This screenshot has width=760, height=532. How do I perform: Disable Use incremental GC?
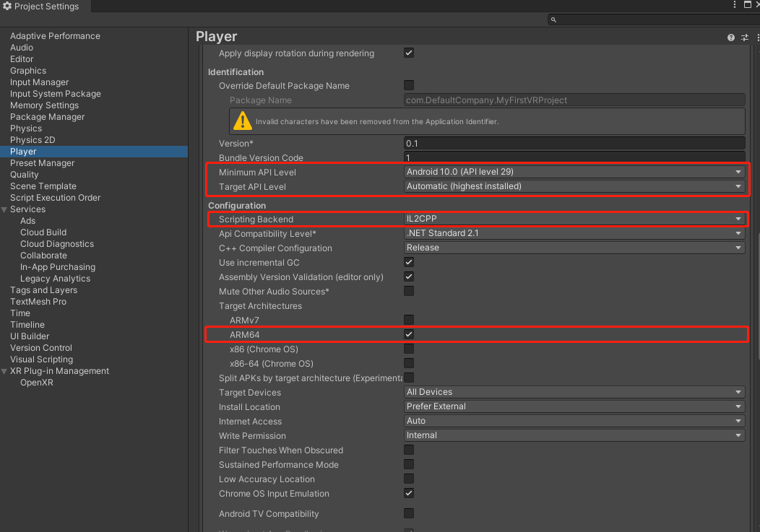409,262
